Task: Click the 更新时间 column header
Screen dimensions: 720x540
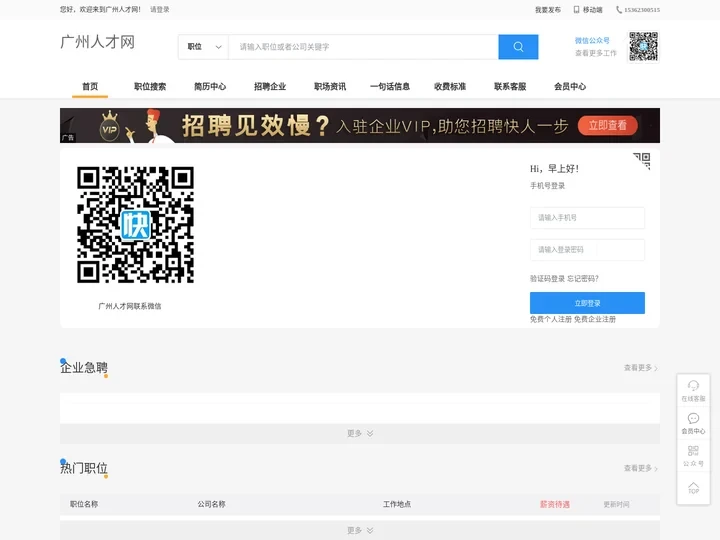Action: [616, 504]
